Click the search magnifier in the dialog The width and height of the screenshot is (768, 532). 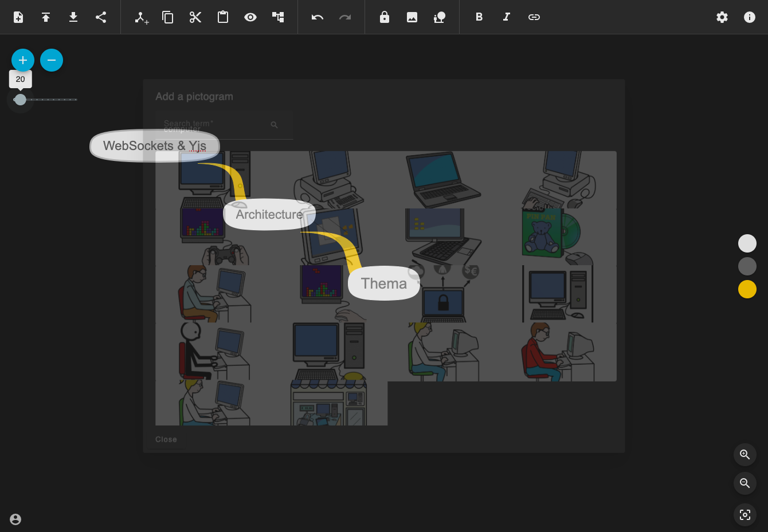click(x=274, y=125)
